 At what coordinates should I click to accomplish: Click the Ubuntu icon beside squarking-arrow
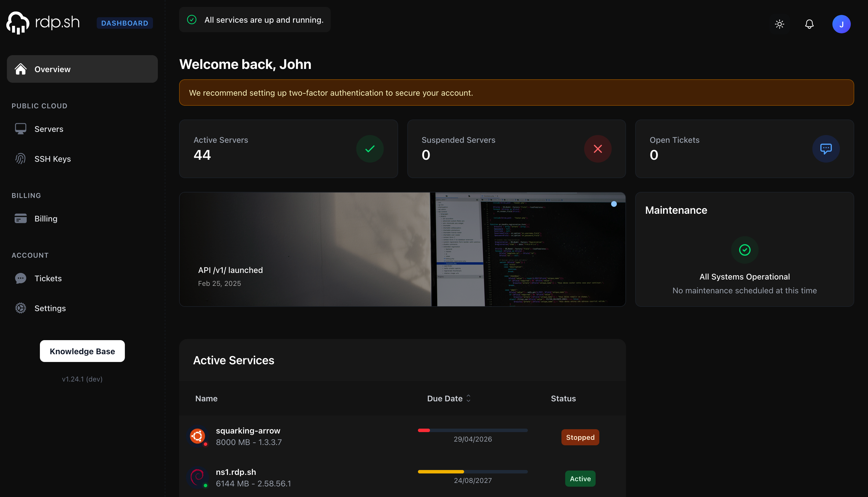coord(198,436)
